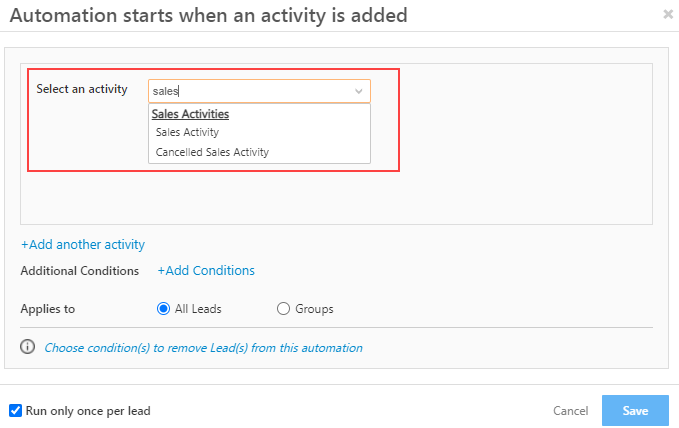Screen dimensions: 679x428
Task: Click the 'Applies to' label text
Action: point(48,309)
